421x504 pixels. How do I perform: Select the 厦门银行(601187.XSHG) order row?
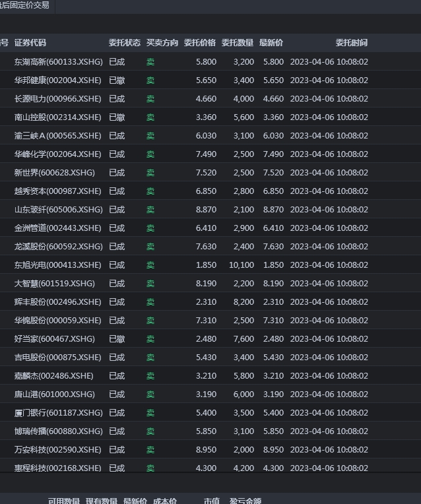point(210,413)
